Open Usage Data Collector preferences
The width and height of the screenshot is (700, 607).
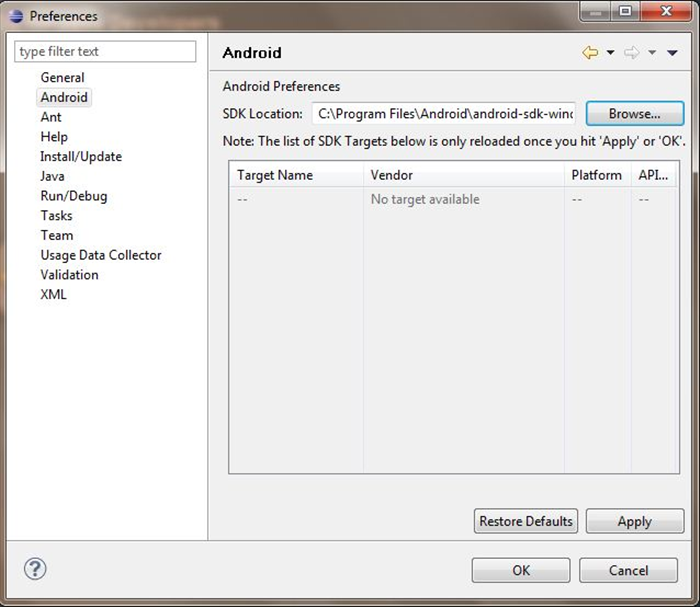tap(101, 255)
